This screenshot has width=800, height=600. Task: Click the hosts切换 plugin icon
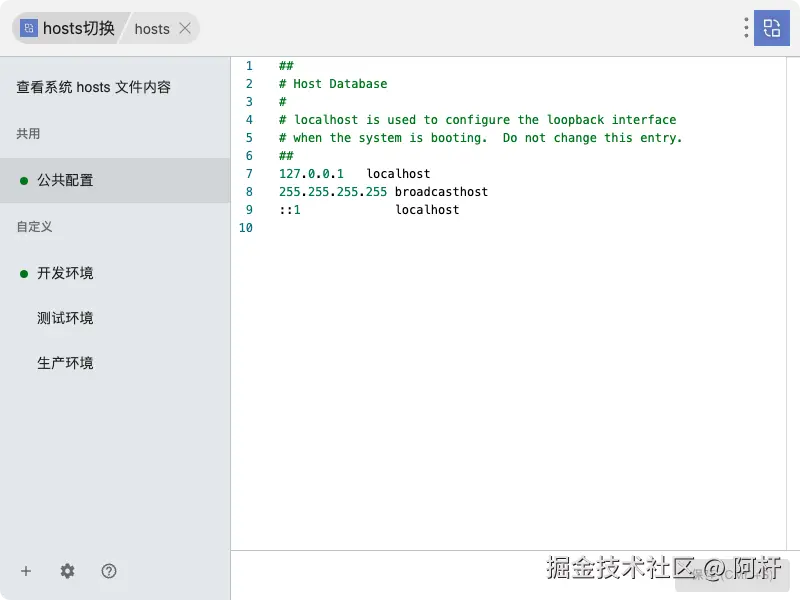pos(29,28)
